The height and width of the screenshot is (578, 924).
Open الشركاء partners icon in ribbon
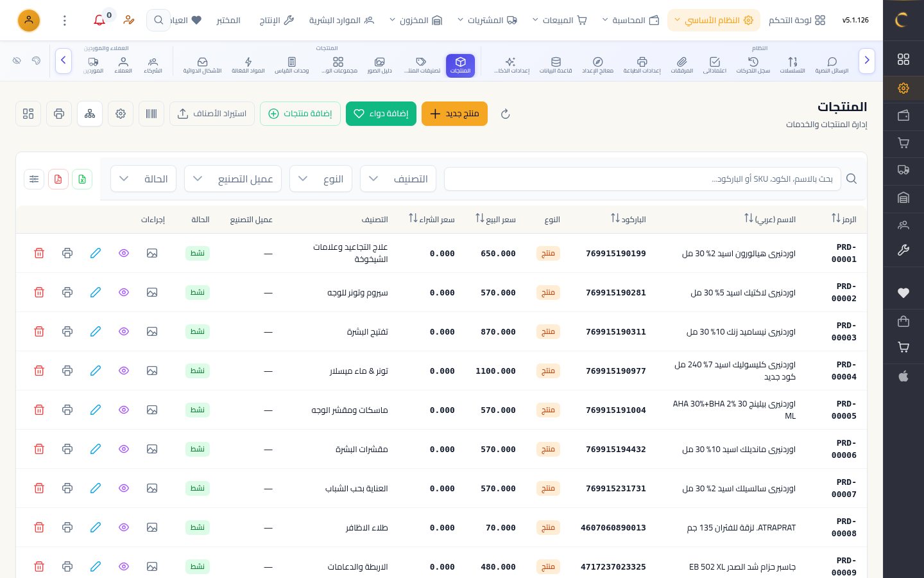pyautogui.click(x=153, y=66)
